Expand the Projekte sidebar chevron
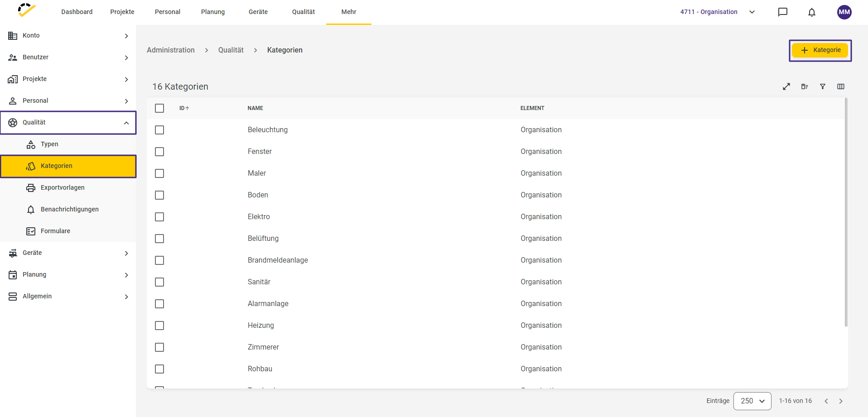868x417 pixels. 126,79
